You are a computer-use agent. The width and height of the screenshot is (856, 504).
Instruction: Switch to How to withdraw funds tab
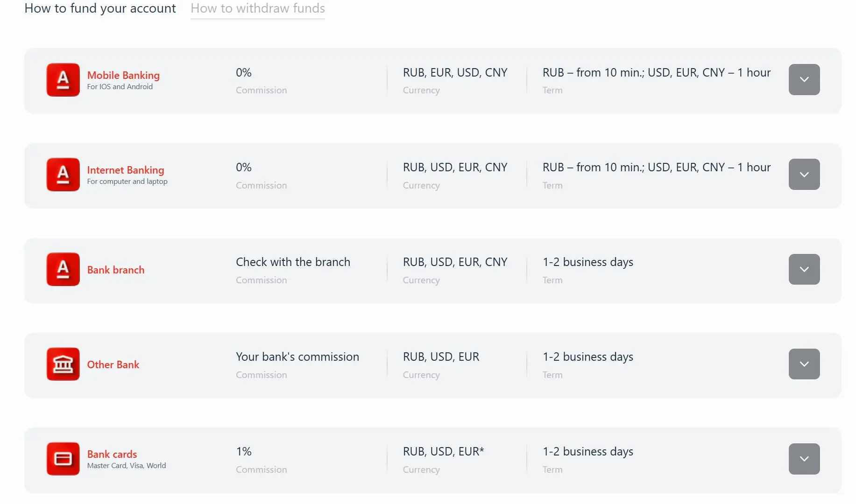pos(258,8)
